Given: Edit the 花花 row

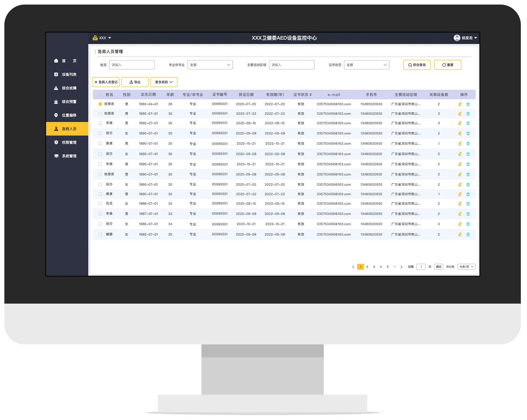Looking at the screenshot, I should 460,204.
